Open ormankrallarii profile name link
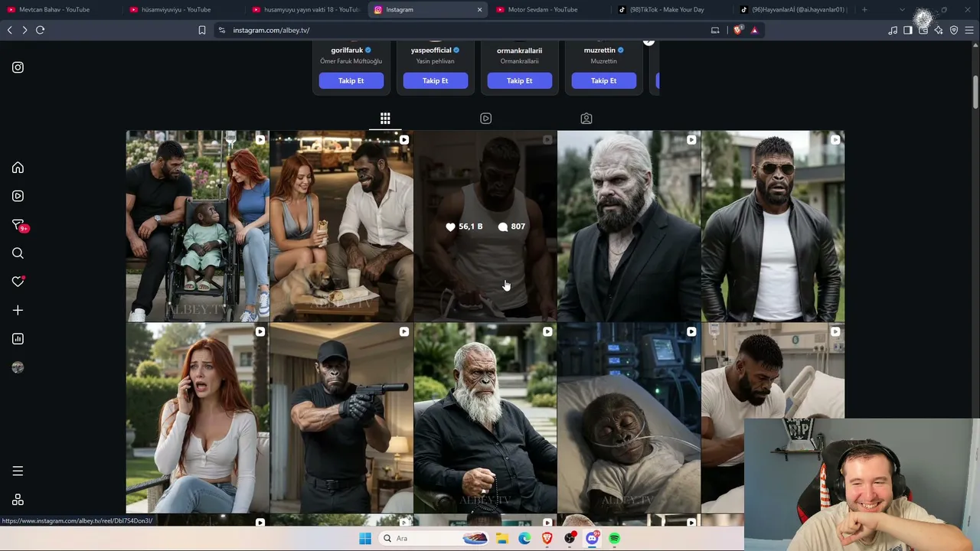The height and width of the screenshot is (551, 980). click(x=519, y=51)
